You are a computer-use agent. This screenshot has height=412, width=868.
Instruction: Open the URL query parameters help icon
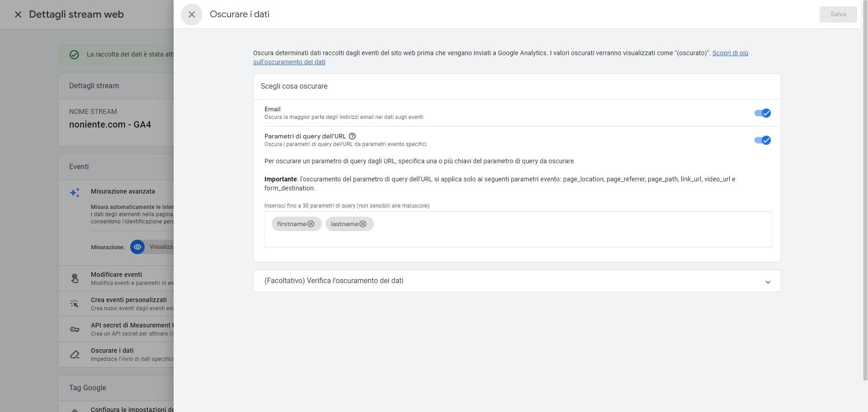353,136
